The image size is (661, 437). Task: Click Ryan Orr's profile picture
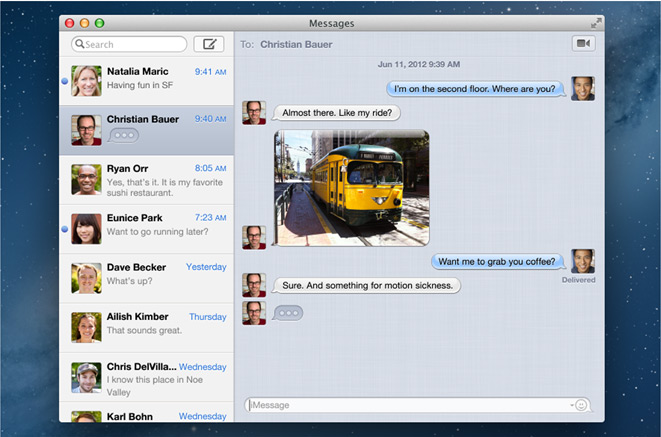pos(86,179)
